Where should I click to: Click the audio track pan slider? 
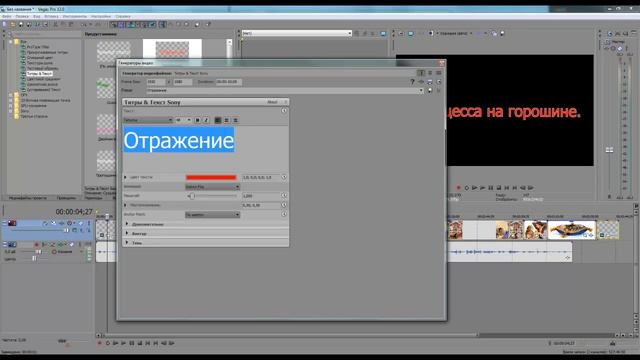click(34, 258)
